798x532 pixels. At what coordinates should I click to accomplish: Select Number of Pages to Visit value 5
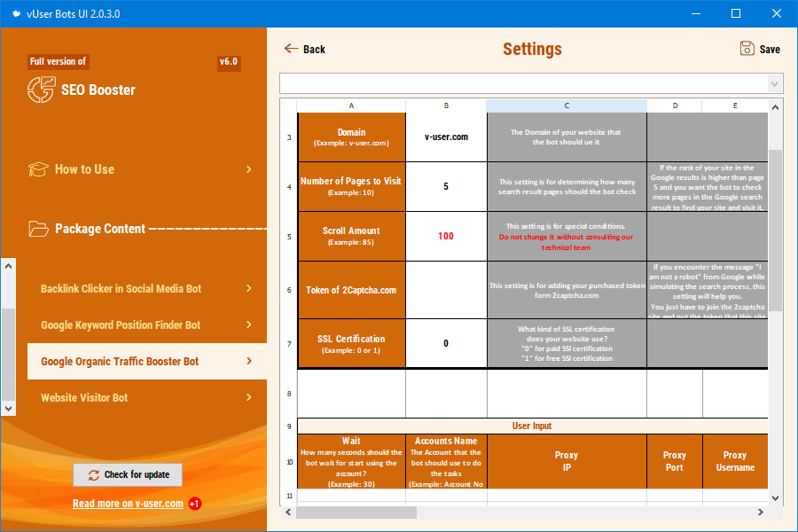point(446,186)
